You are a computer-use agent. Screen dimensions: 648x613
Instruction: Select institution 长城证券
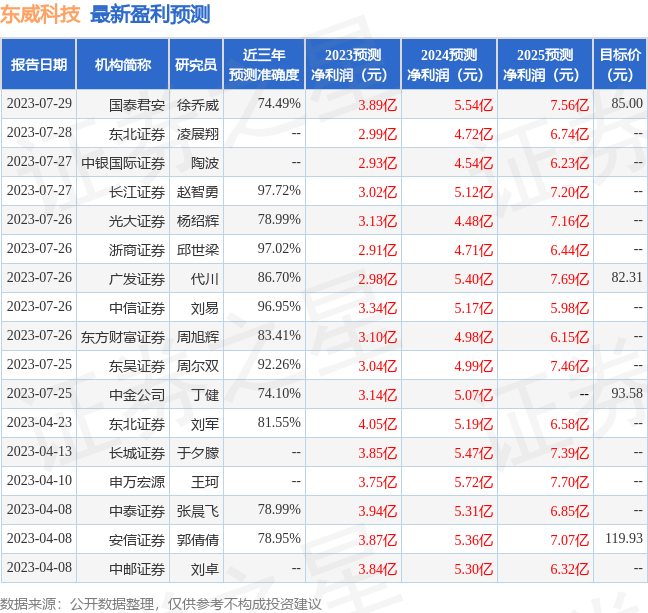(x=137, y=453)
